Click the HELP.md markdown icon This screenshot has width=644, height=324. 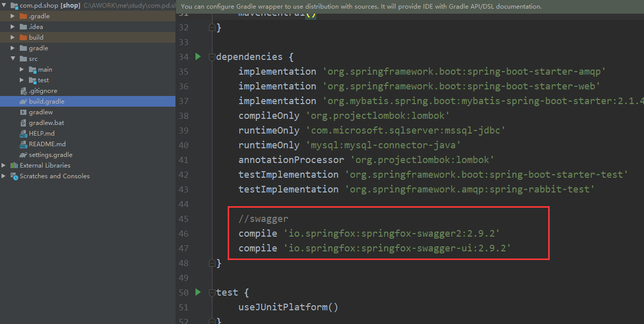23,134
